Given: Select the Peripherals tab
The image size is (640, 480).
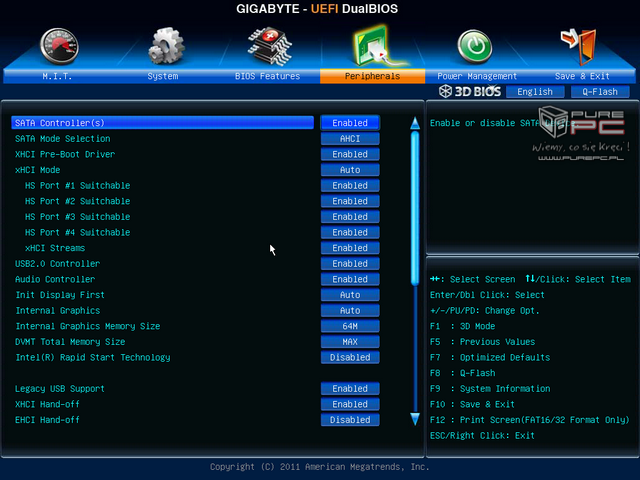Looking at the screenshot, I should click(x=372, y=76).
